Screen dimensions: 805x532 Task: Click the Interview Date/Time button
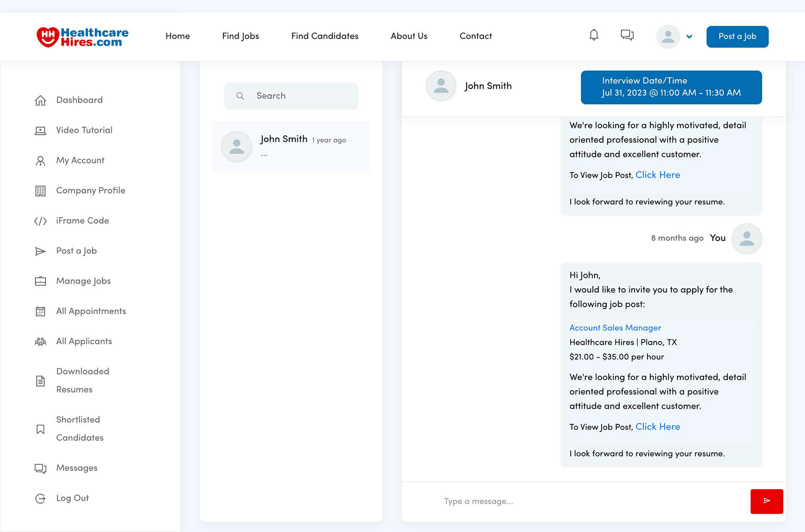tap(671, 87)
